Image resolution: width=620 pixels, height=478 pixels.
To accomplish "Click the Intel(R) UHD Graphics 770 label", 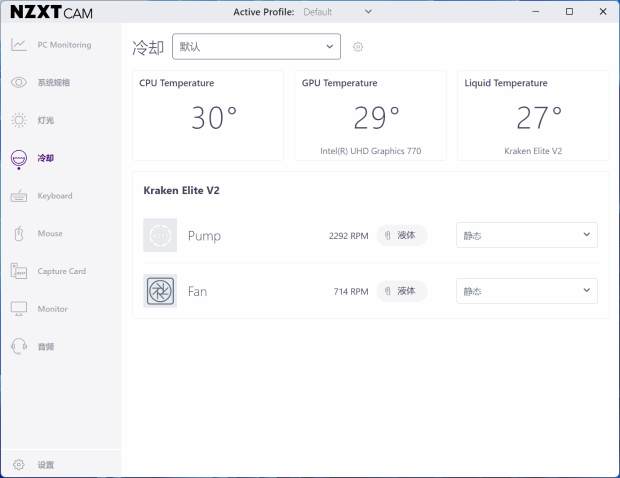I will click(x=370, y=151).
